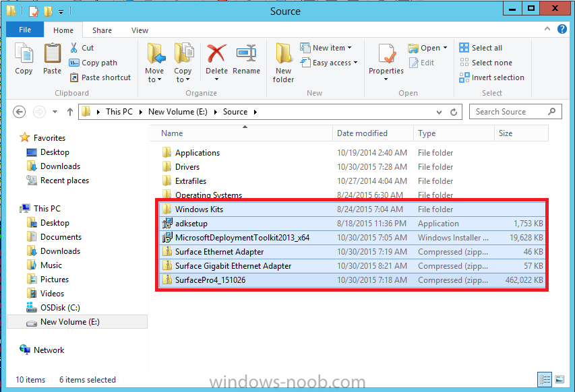Open Documents under This PC
Image resolution: width=575 pixels, height=392 pixels.
pos(61,236)
